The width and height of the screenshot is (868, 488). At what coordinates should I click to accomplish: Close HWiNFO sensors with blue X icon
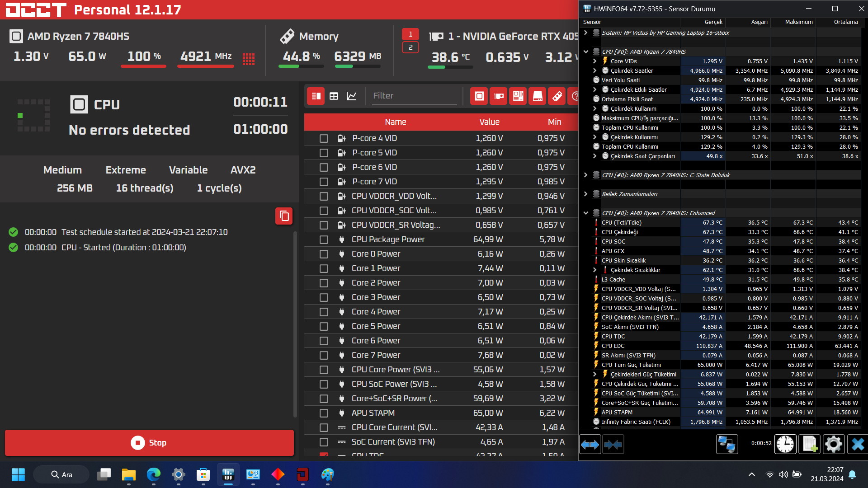click(x=857, y=445)
